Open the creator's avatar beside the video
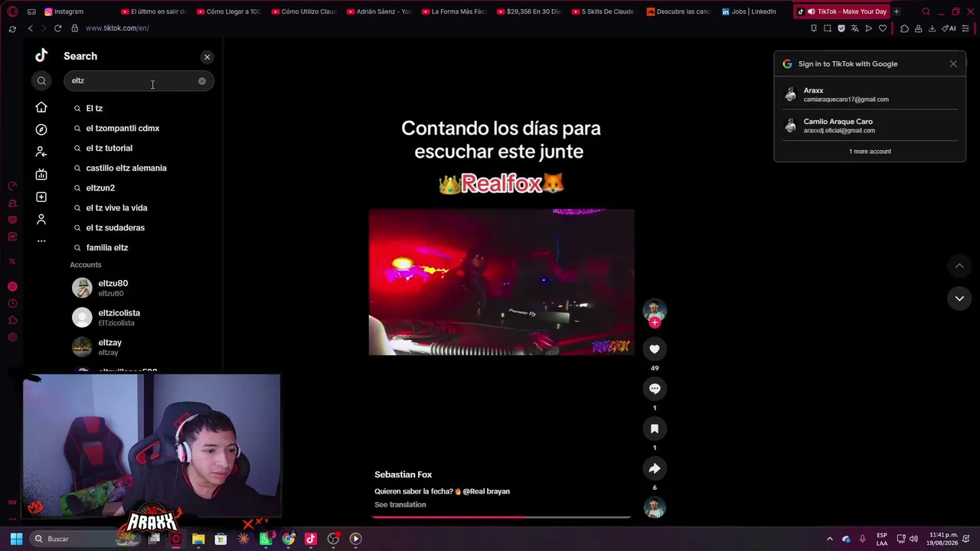The width and height of the screenshot is (980, 551). click(x=655, y=309)
